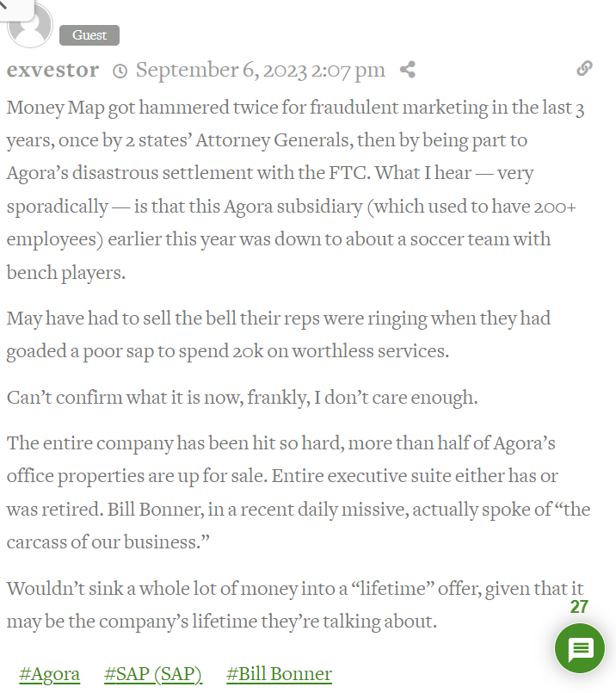Click the username exvestor
616x693 pixels.
click(x=52, y=70)
